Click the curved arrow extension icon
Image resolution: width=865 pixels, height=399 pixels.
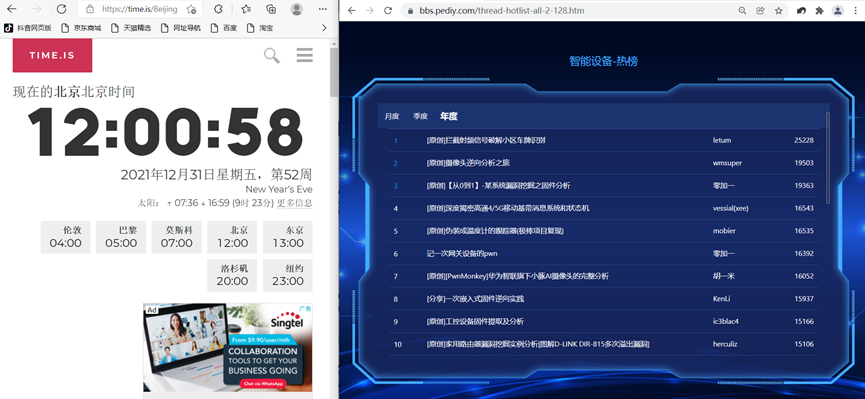[801, 10]
